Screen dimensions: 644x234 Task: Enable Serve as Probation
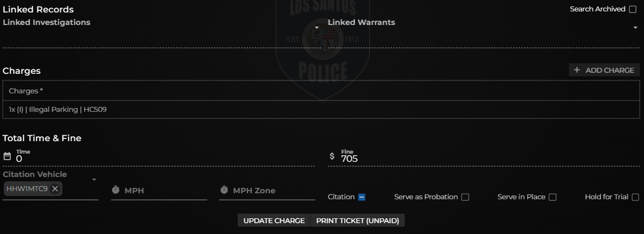[465, 197]
